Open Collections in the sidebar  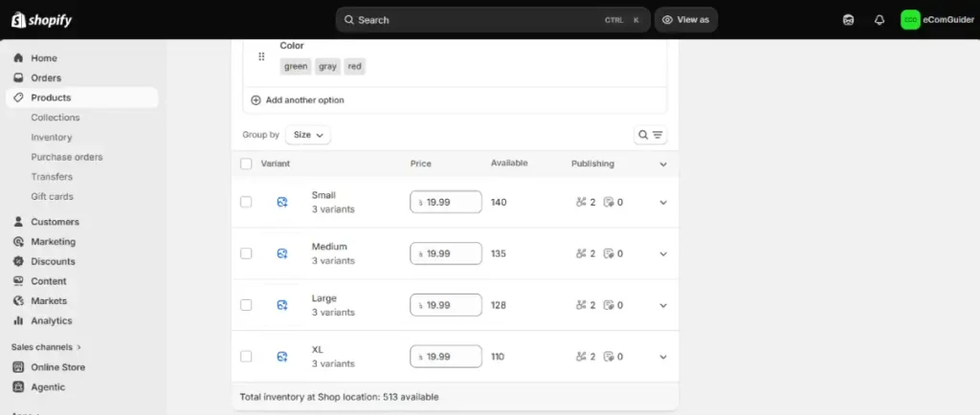pos(56,118)
